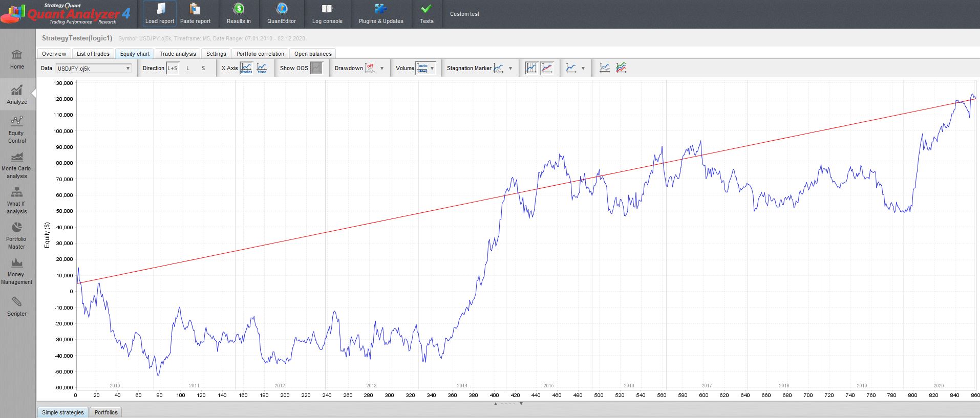Expand the Stagnation Marker dropdown arrow
The image size is (980, 418).
510,69
